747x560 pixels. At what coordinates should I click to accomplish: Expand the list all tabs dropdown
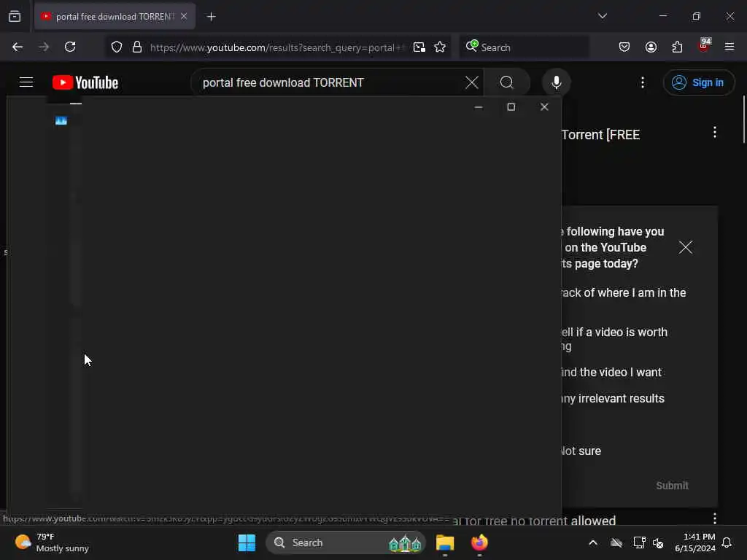point(602,16)
